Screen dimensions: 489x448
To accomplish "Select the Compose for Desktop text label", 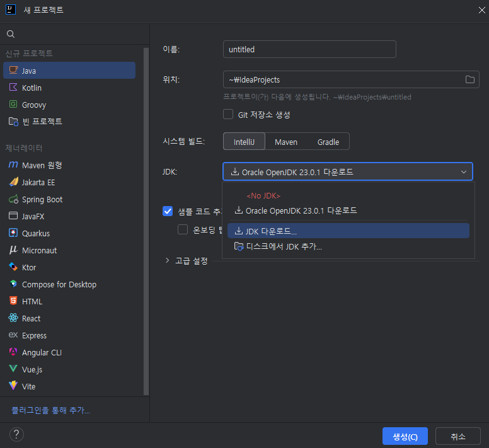I will coord(59,284).
